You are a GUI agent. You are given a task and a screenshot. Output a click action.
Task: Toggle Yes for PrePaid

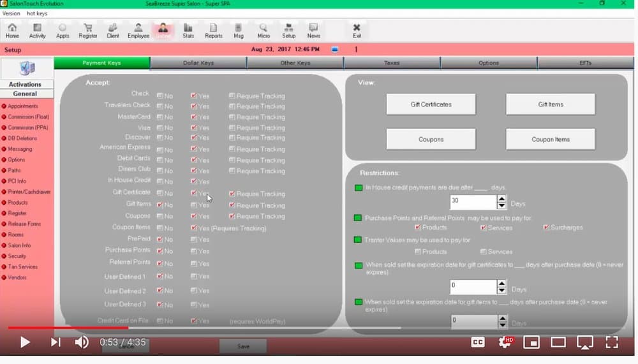pyautogui.click(x=194, y=240)
